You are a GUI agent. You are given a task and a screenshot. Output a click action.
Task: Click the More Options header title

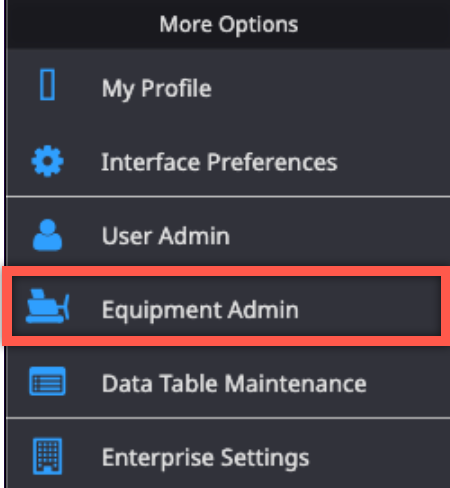[229, 25]
